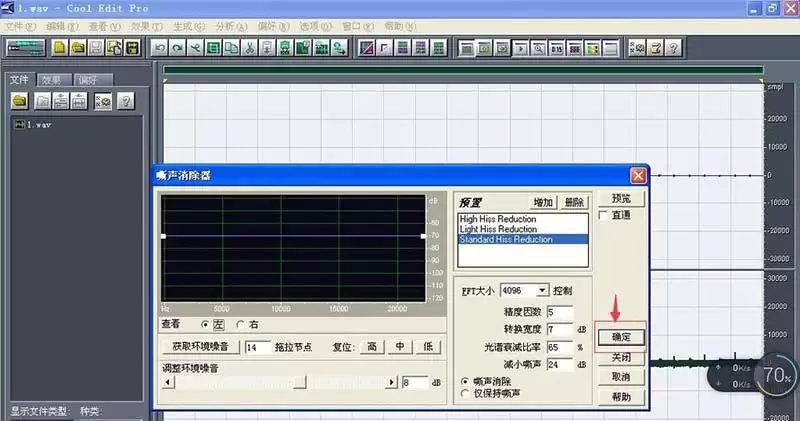Click the redo arrow toolbar icon

coord(178,48)
